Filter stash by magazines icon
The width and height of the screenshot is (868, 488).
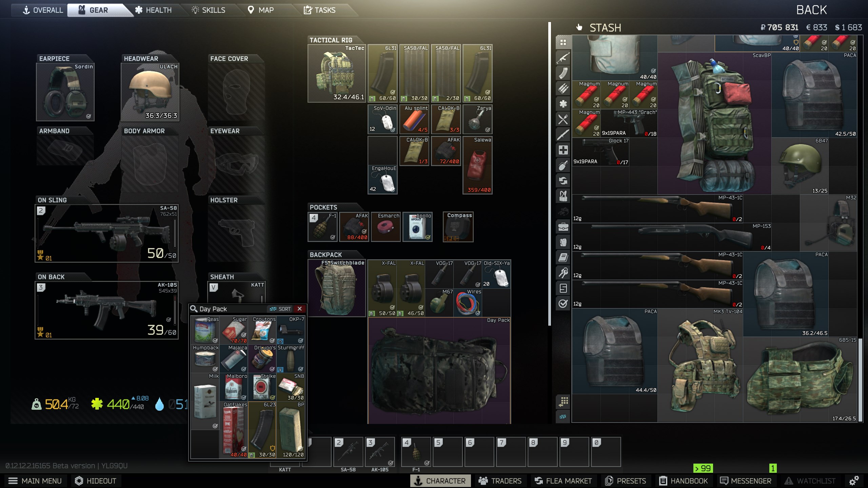point(563,73)
